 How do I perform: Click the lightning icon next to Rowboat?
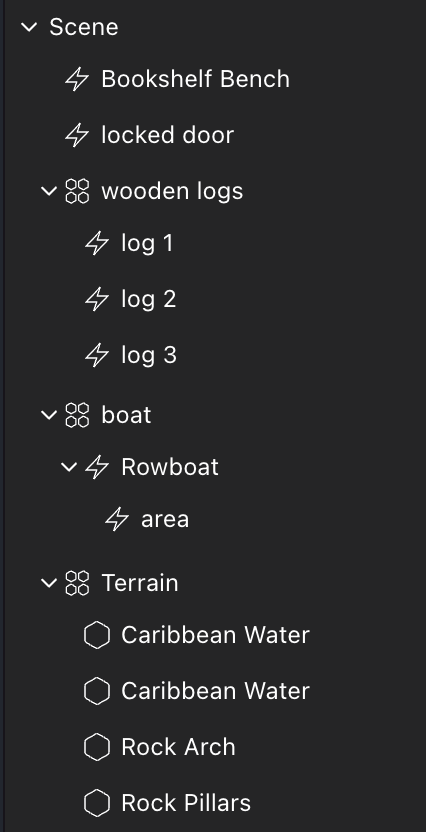coord(97,467)
